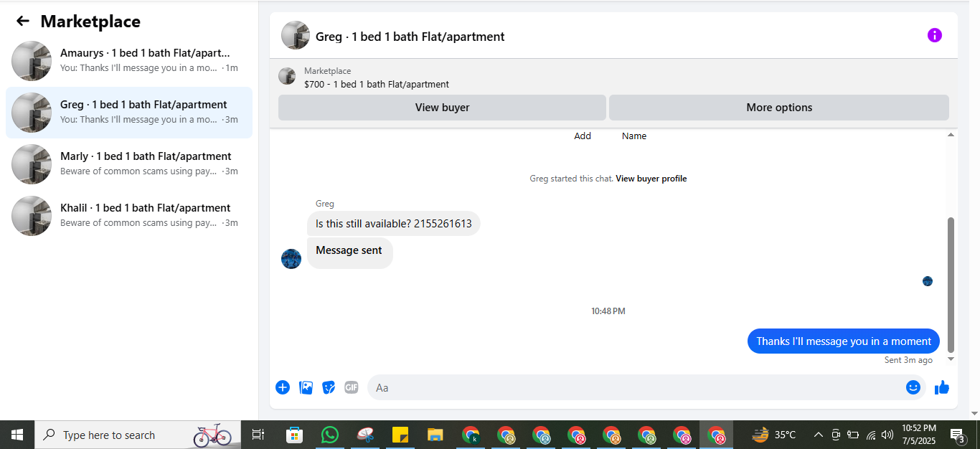Open the Amaurys conversation
The height and width of the screenshot is (449, 980).
click(129, 61)
